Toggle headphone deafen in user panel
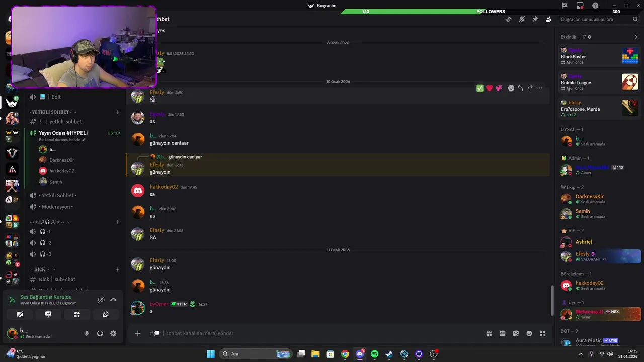The image size is (644, 362). [x=100, y=333]
